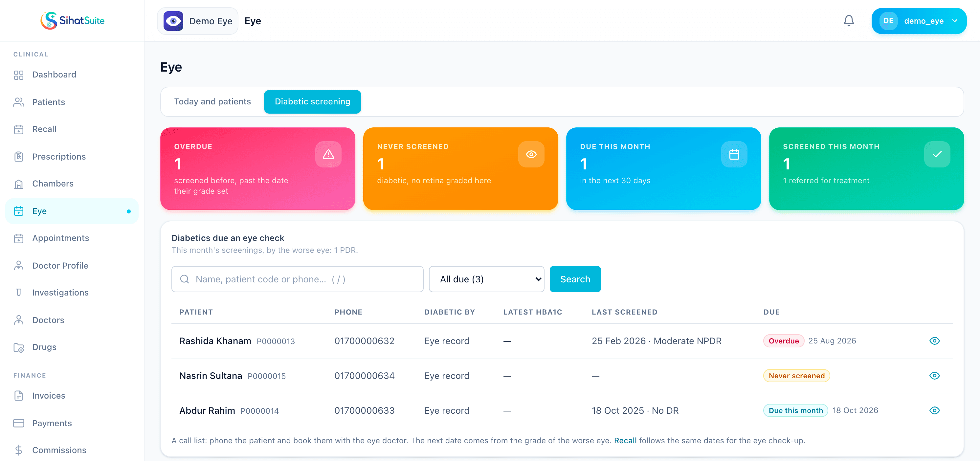Screen dimensions: 980x461
Task: Open the Doctors list
Action: pos(72,320)
